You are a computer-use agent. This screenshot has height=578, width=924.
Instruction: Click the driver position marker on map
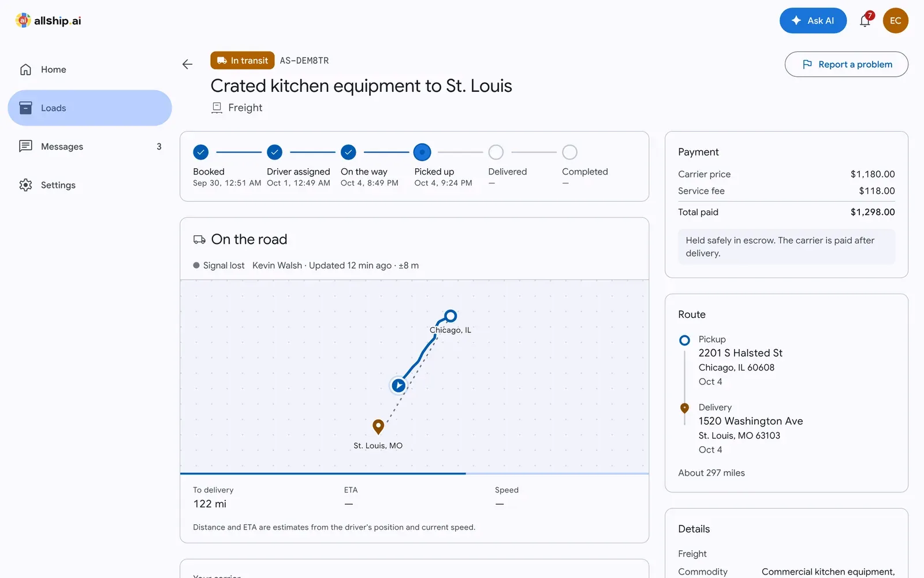pos(398,385)
